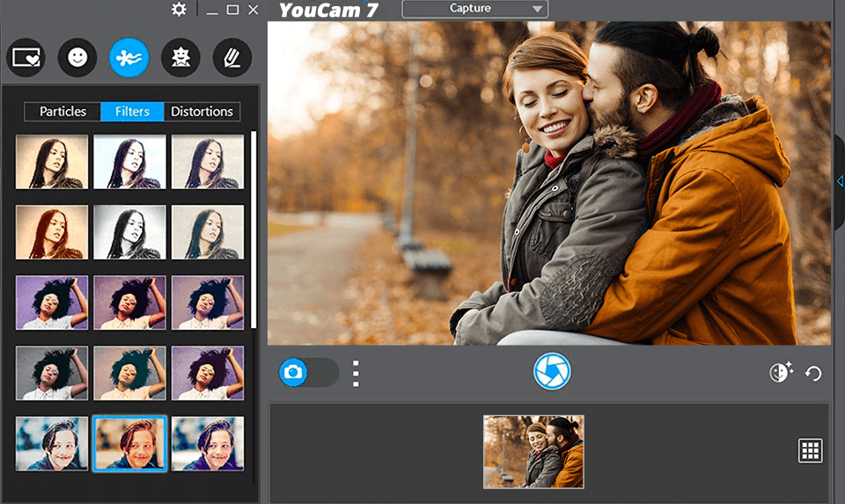
Task: Apply the third pale sketch filter in row one
Action: tap(208, 162)
